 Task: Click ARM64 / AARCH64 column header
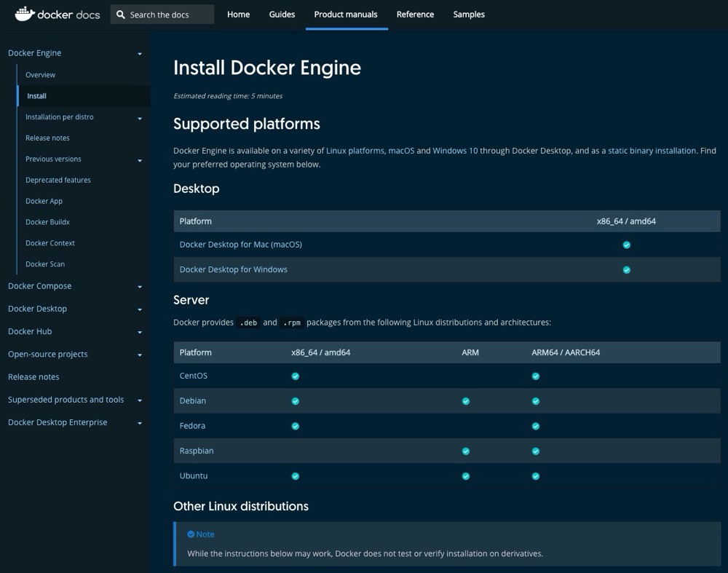click(566, 353)
